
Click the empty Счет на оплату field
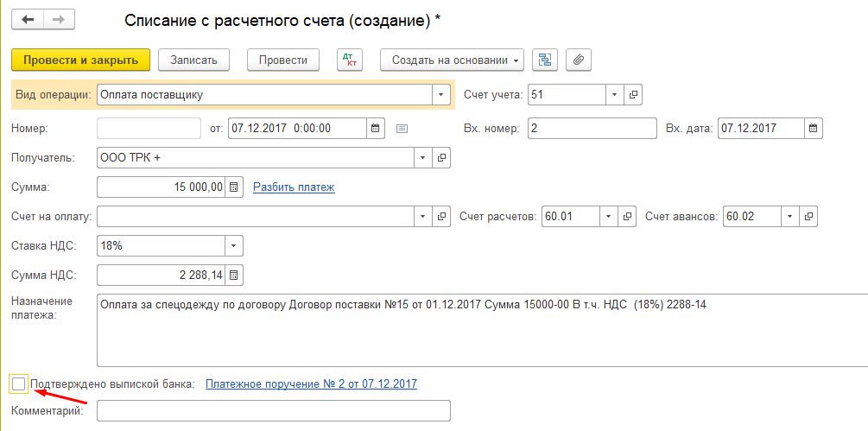point(255,216)
